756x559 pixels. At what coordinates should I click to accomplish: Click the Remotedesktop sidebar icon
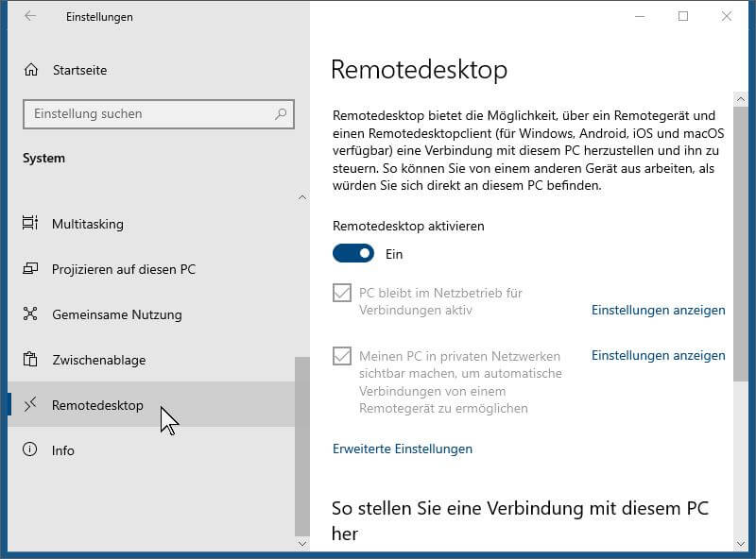click(30, 404)
